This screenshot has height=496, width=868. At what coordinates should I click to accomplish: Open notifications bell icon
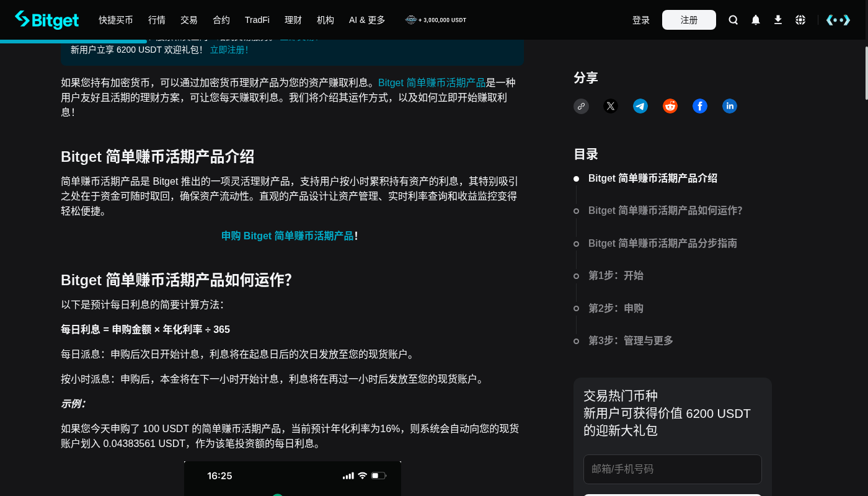756,20
